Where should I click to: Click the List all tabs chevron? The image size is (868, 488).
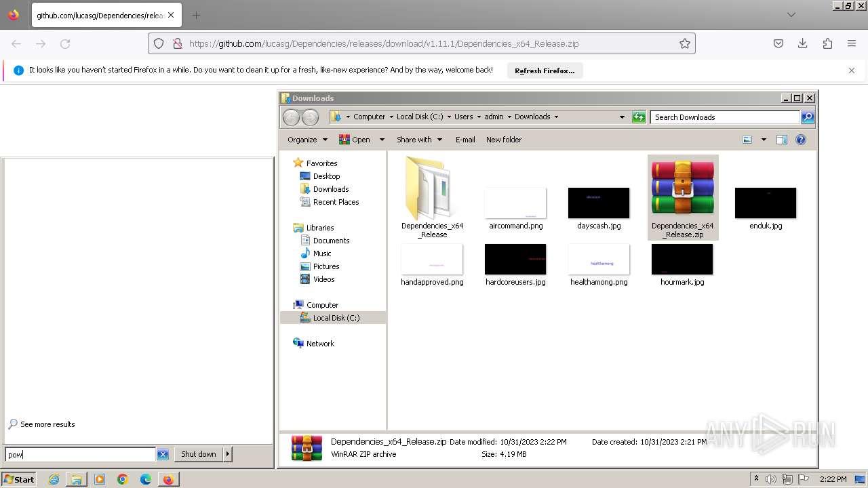(x=791, y=15)
